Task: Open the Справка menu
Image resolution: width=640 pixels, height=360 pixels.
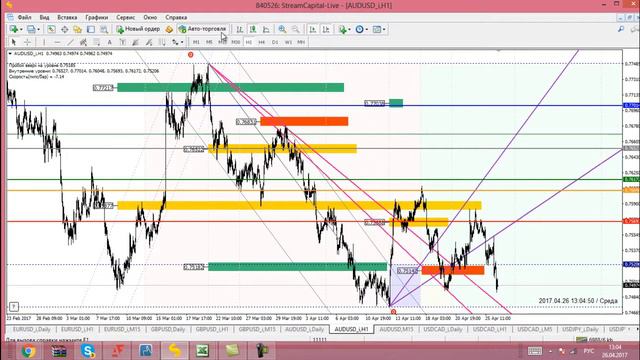Action: click(x=176, y=18)
